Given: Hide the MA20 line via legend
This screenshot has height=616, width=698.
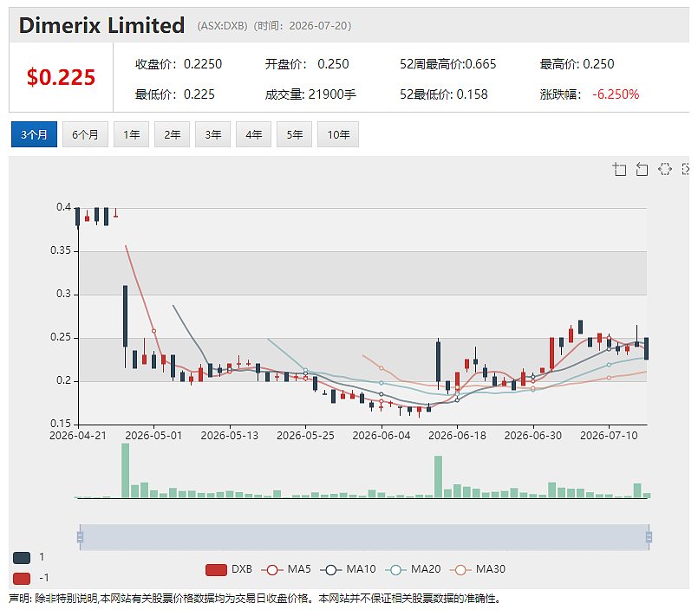Looking at the screenshot, I should 413,569.
